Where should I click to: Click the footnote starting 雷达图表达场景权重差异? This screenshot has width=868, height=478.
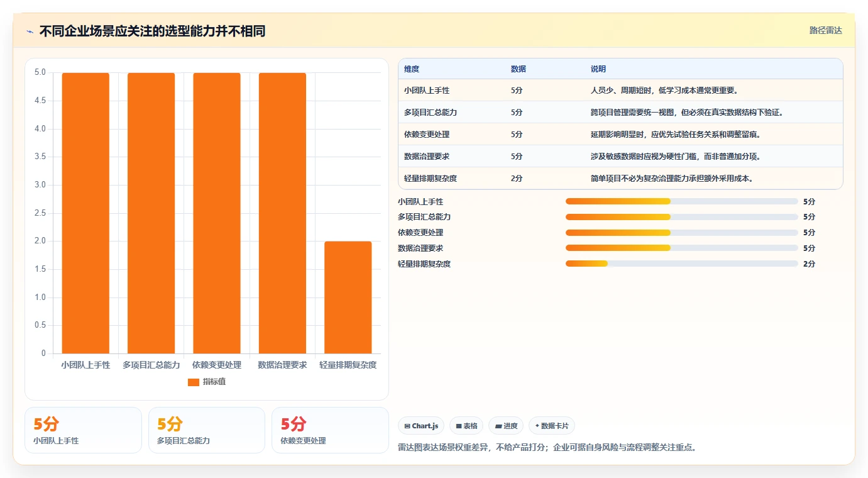pos(547,448)
